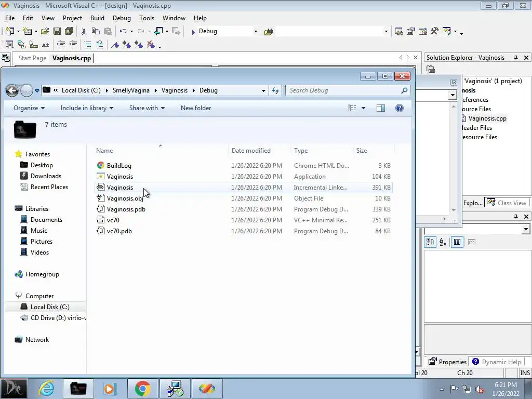
Task: Click the Copy toolbar icon
Action: point(96,31)
